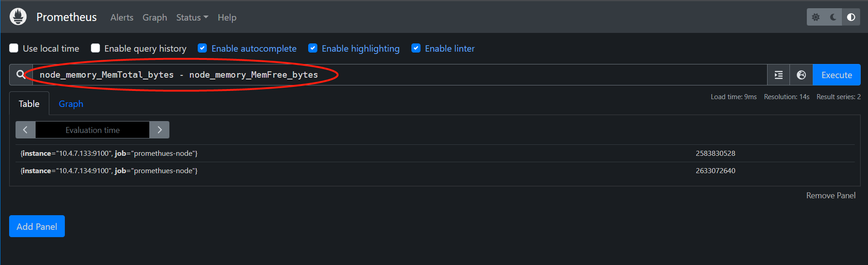The height and width of the screenshot is (265, 868).
Task: Open the metrics explorer globe icon
Action: pos(801,75)
